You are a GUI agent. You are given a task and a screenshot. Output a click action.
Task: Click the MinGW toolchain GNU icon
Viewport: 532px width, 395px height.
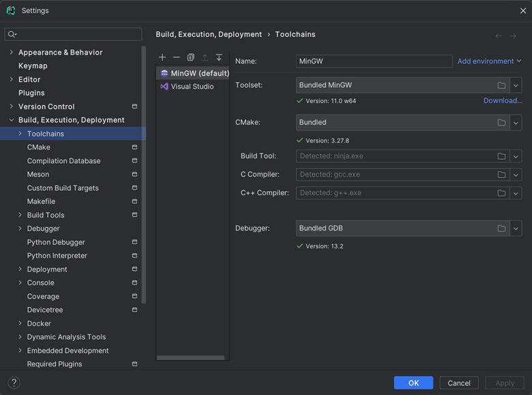click(x=164, y=73)
